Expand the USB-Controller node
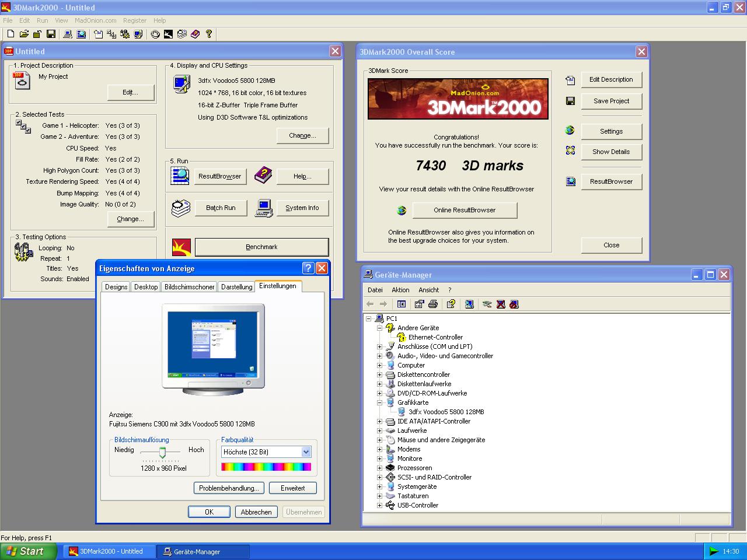This screenshot has width=747, height=560. coord(379,505)
